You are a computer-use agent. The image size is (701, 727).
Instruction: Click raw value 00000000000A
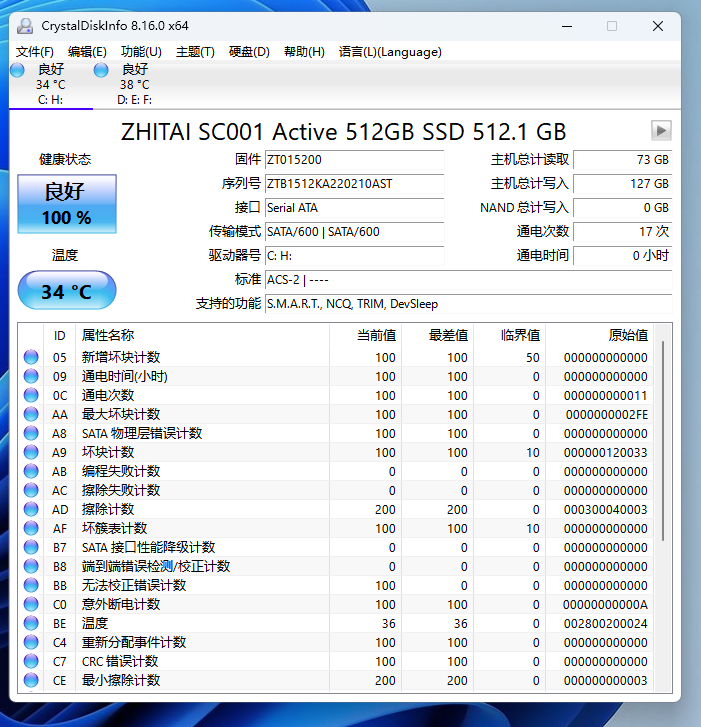pos(605,605)
